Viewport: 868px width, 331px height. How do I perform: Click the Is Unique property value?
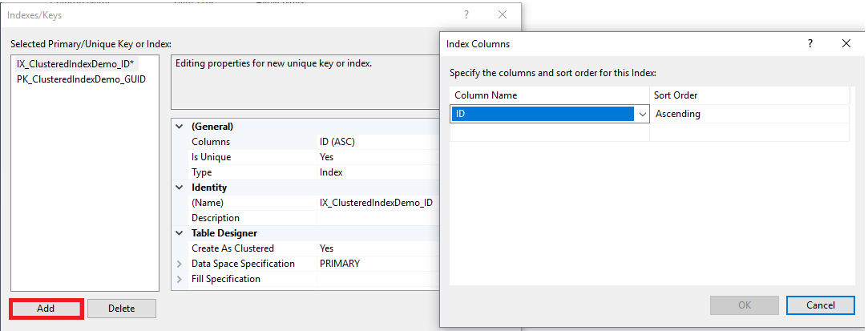(x=377, y=157)
